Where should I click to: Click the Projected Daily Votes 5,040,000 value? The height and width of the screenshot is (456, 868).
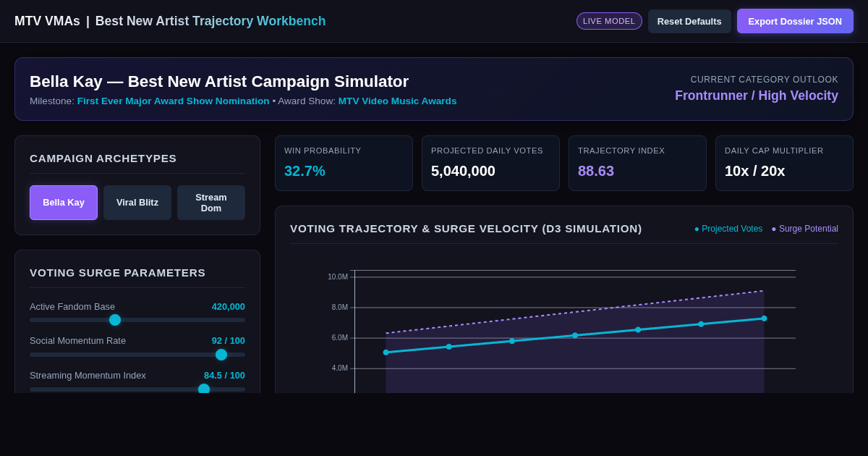click(463, 171)
